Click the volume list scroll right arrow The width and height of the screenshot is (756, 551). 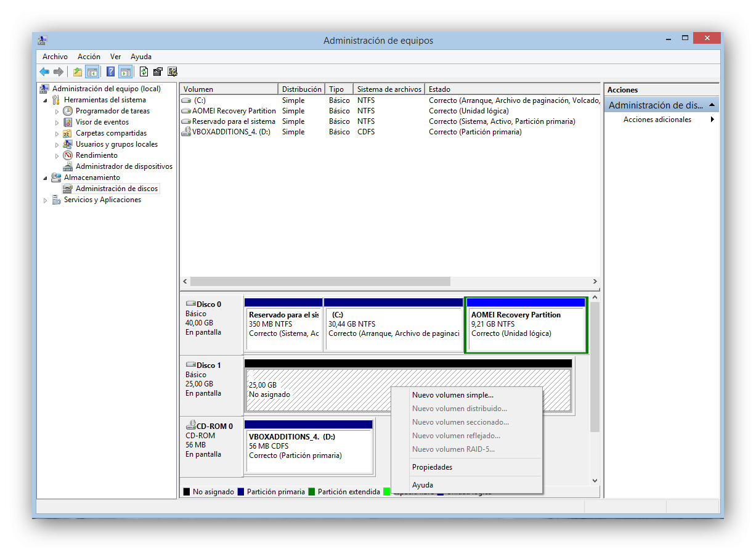(x=595, y=281)
